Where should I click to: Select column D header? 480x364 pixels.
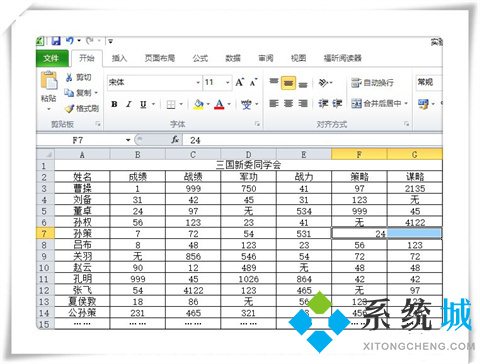[248, 154]
